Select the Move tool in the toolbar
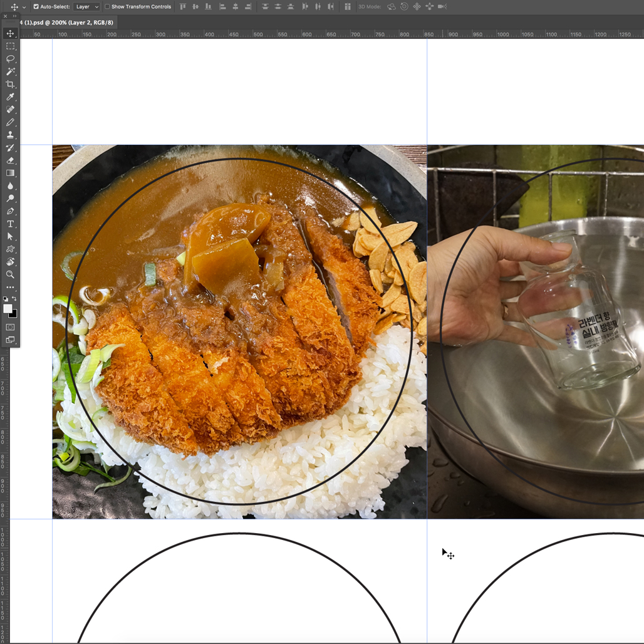Viewport: 644px width, 644px height. [x=10, y=33]
